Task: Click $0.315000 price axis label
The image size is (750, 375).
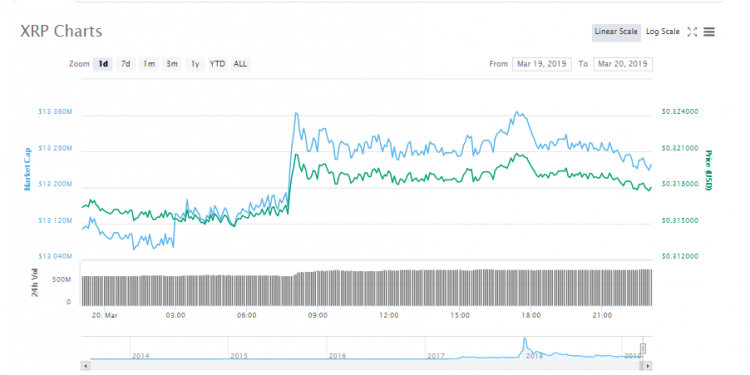Action: 680,221
